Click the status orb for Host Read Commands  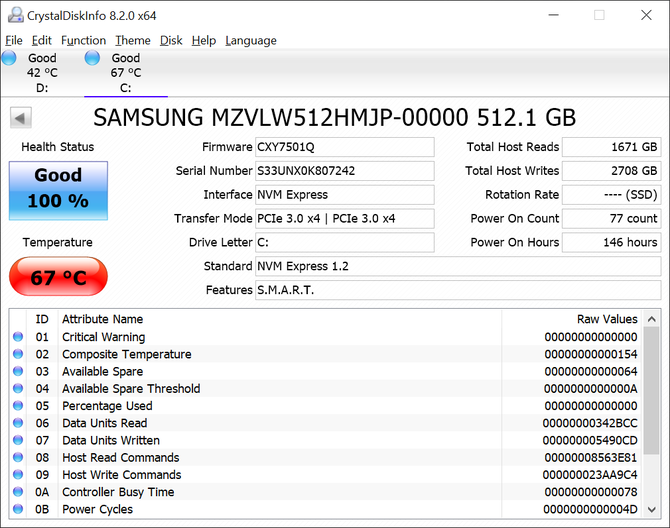pos(18,457)
